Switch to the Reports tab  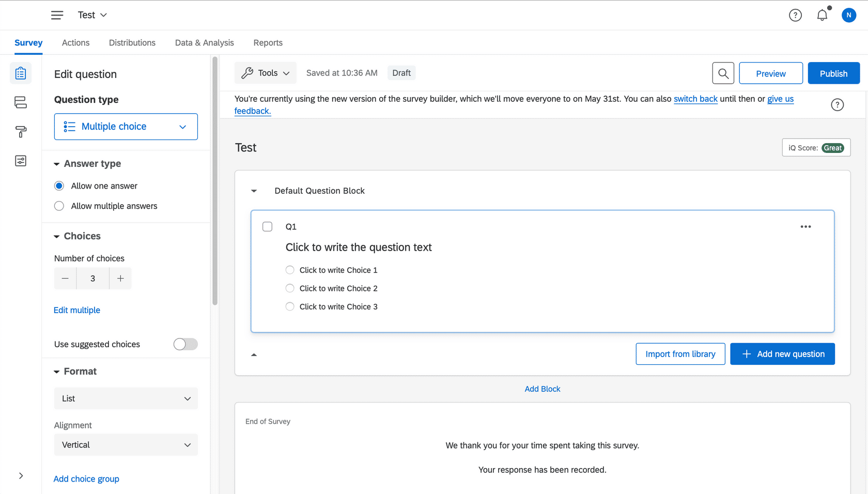[x=268, y=43]
